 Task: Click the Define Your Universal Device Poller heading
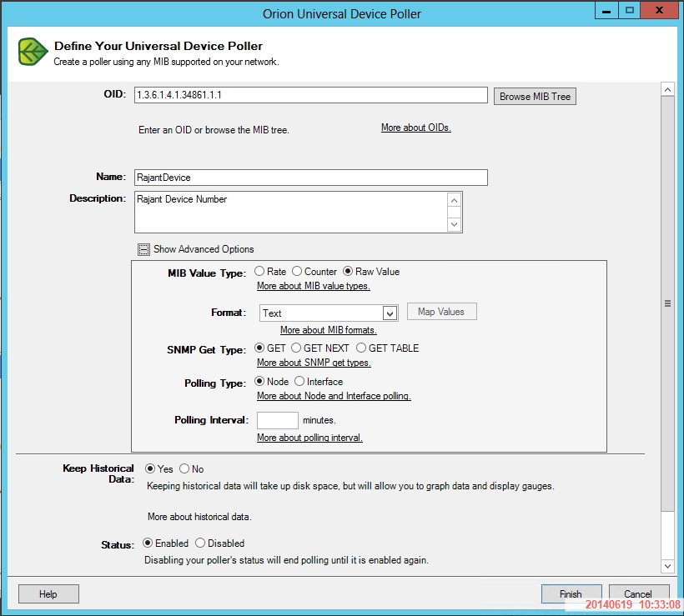[x=158, y=46]
